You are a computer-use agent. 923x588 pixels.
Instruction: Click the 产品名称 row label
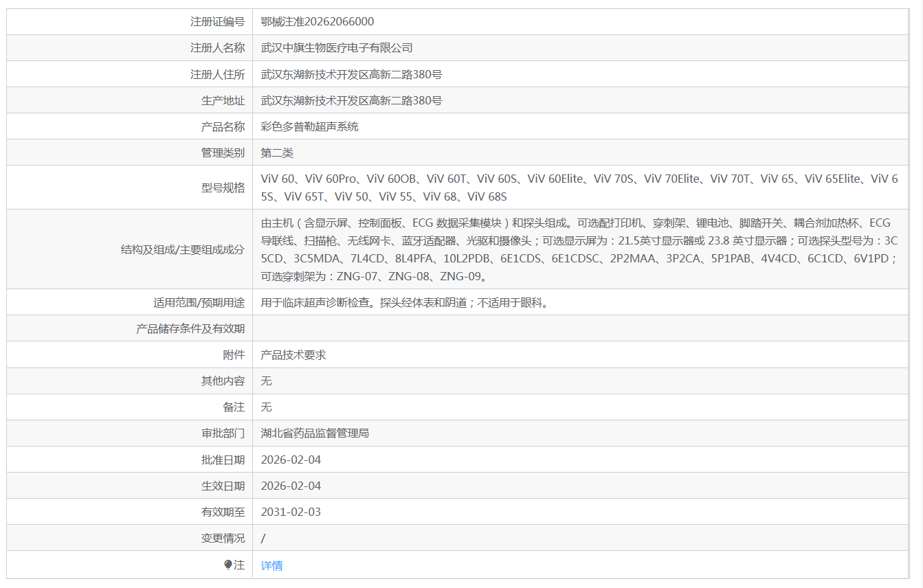[223, 126]
